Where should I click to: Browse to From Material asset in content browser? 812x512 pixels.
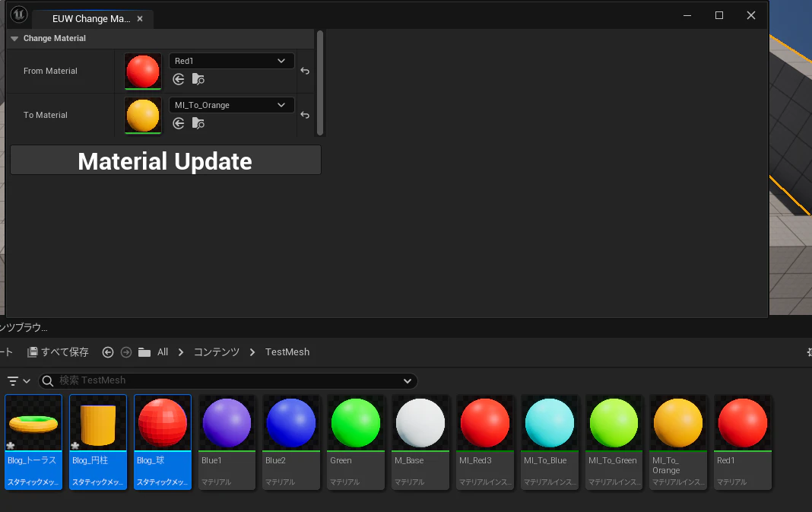tap(198, 79)
